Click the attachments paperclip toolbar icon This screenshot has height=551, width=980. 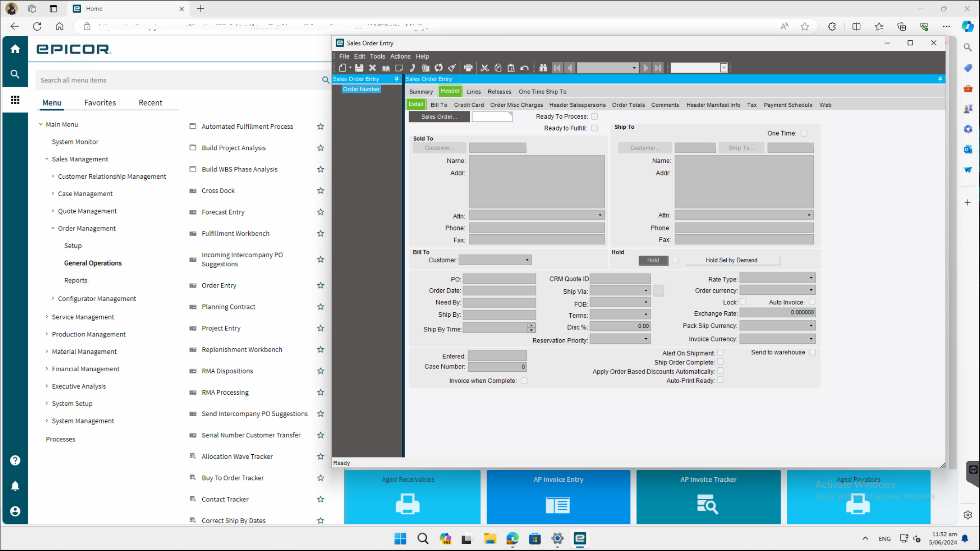(x=426, y=68)
